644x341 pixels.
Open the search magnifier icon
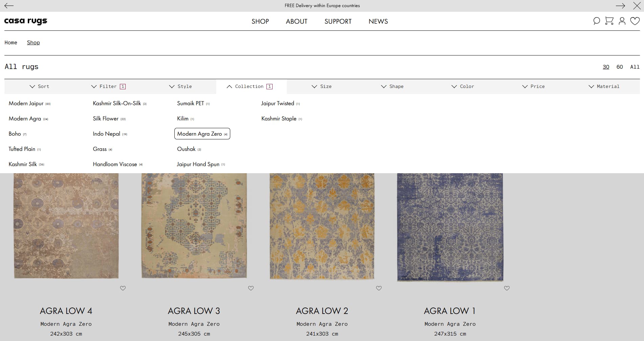pos(596,21)
